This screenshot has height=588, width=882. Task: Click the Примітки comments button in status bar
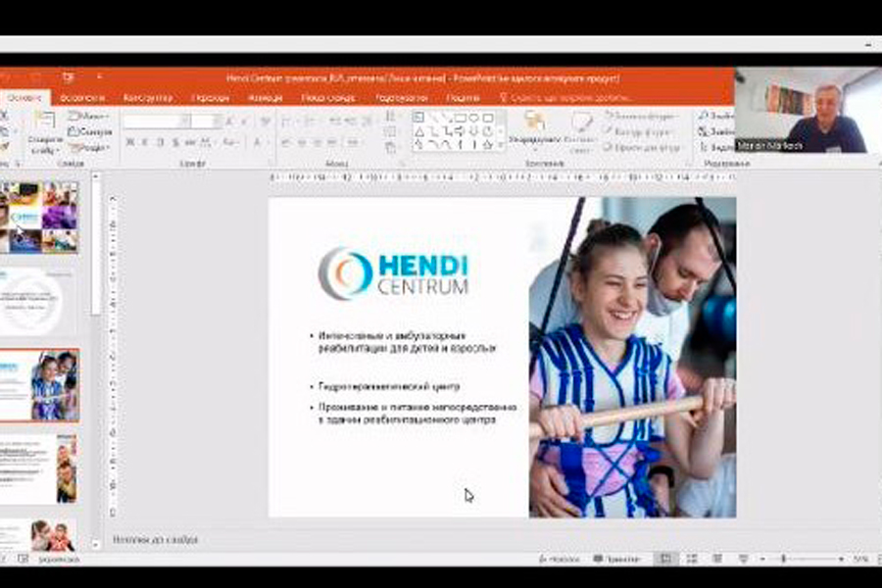pos(616,559)
